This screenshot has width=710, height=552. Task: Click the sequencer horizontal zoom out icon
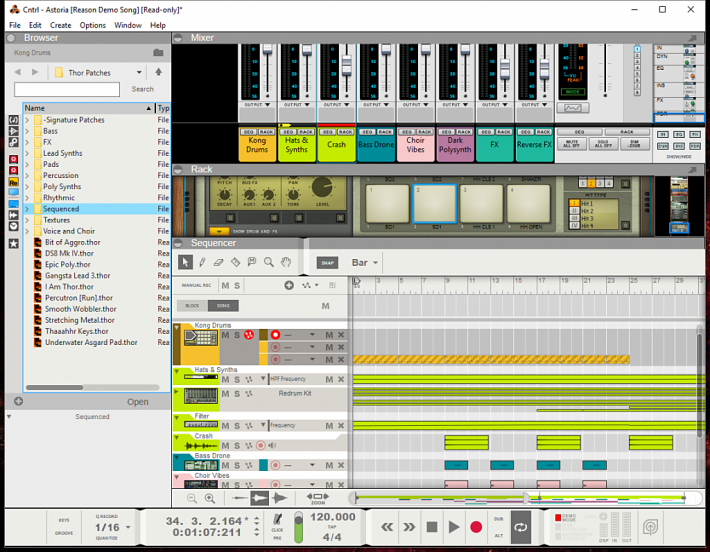point(192,499)
